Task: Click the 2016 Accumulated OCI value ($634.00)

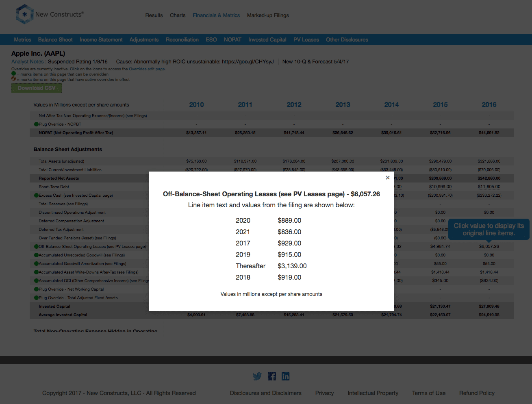Action: (489, 281)
